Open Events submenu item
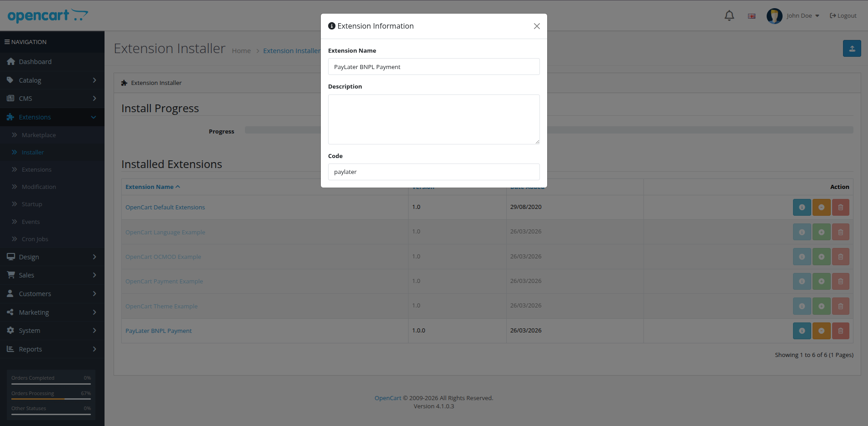Viewport: 868px width, 426px height. pos(52,222)
